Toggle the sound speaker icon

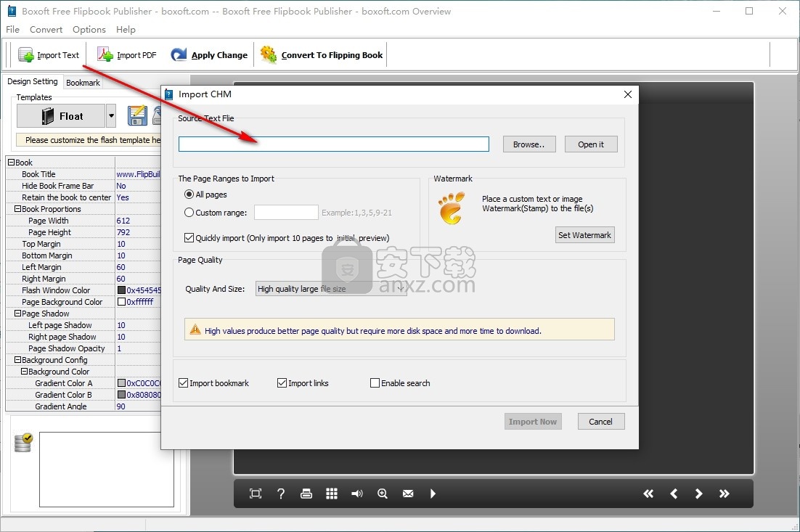(x=357, y=494)
